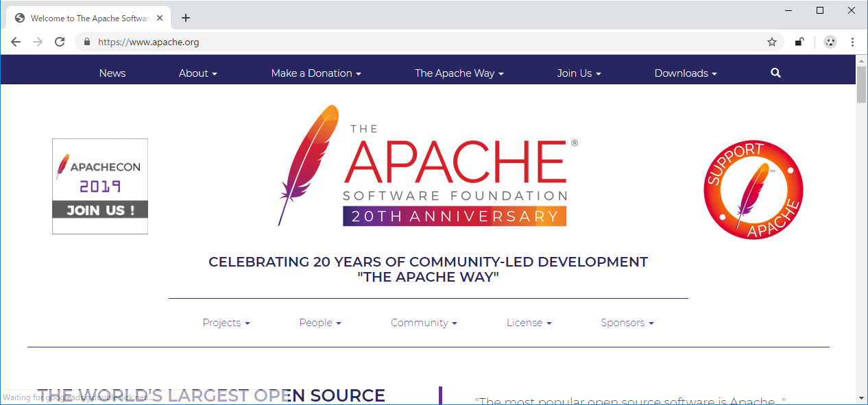The height and width of the screenshot is (405, 868).
Task: Expand the Downloads dropdown
Action: pyautogui.click(x=685, y=73)
